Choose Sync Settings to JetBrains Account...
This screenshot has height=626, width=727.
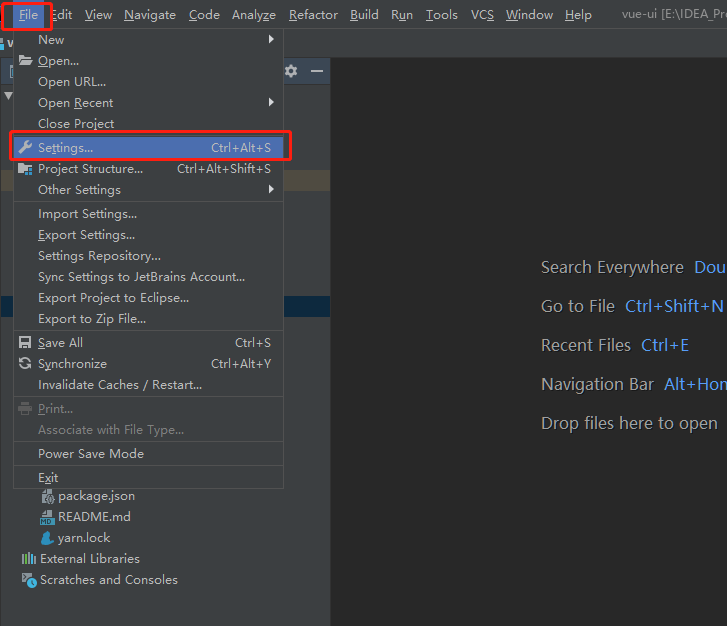148,277
